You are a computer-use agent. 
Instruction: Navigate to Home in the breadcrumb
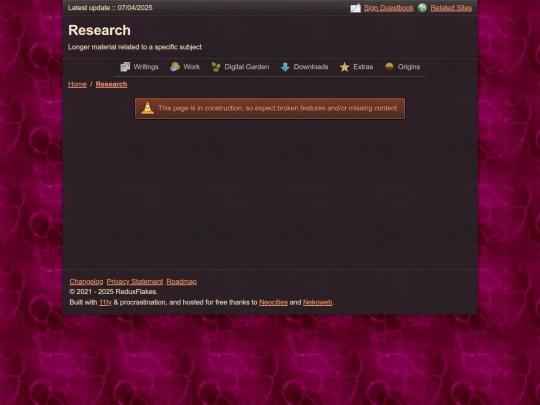tap(77, 84)
